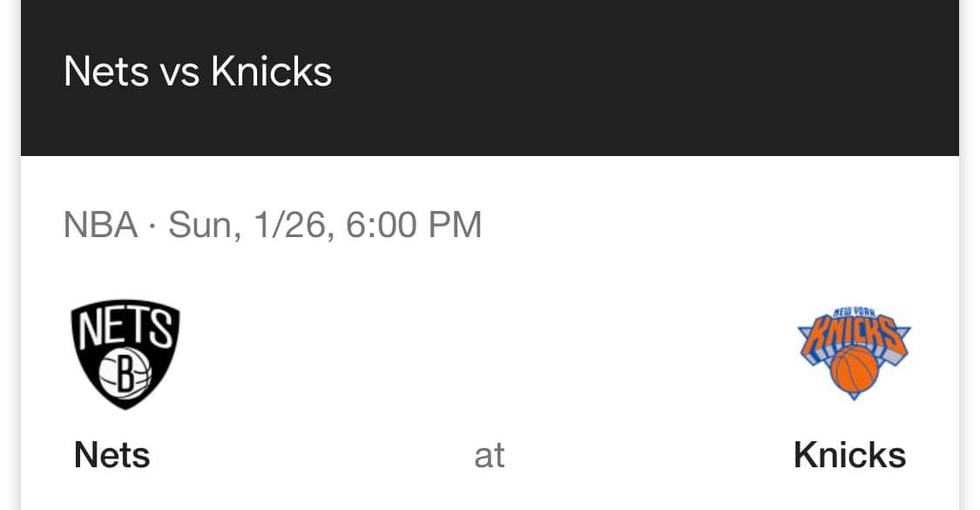Click the NETS wordmark inside the shield
The height and width of the screenshot is (510, 980).
coord(125,329)
